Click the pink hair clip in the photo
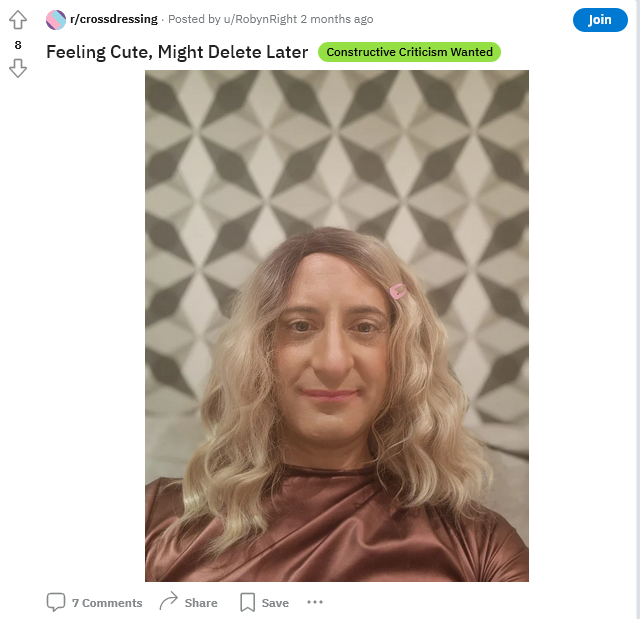 tap(398, 291)
